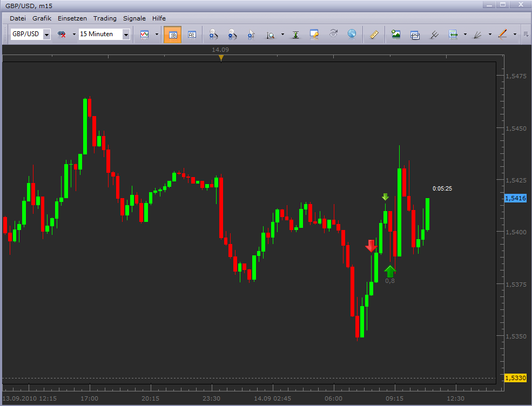Screen dimensions: 532x406
Task: Expand arrow next to pencil tool
Action: 515,34
